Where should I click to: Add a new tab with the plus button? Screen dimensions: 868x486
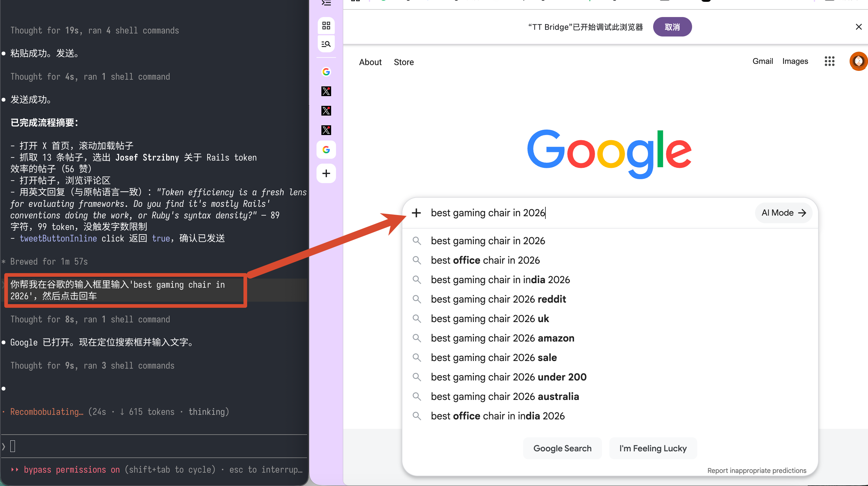(x=326, y=173)
